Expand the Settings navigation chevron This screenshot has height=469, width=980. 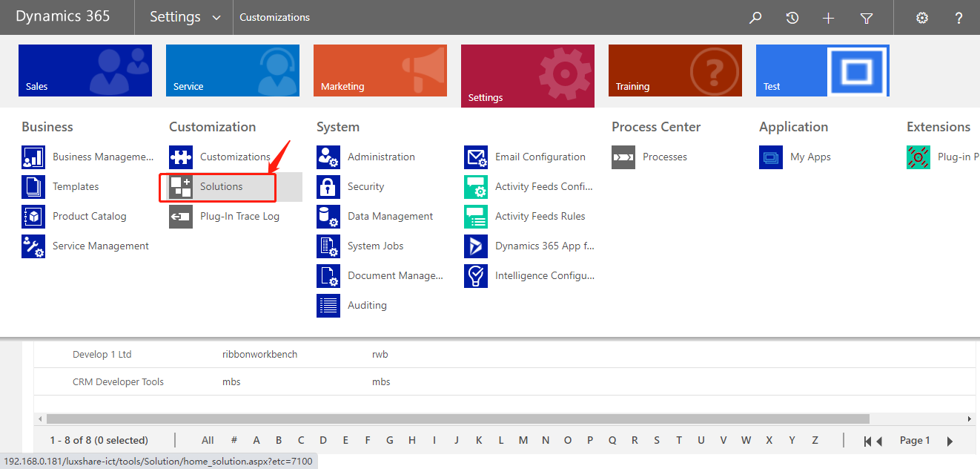point(215,16)
